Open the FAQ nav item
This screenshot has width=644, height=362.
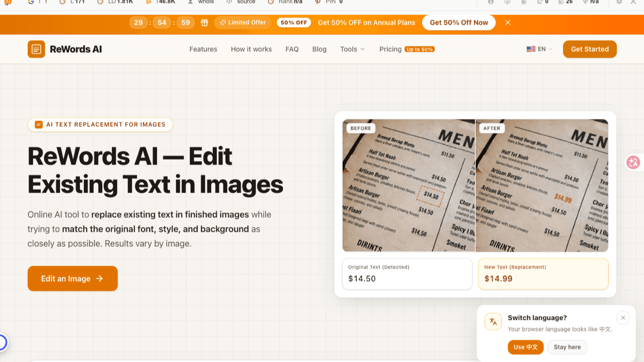click(x=292, y=49)
